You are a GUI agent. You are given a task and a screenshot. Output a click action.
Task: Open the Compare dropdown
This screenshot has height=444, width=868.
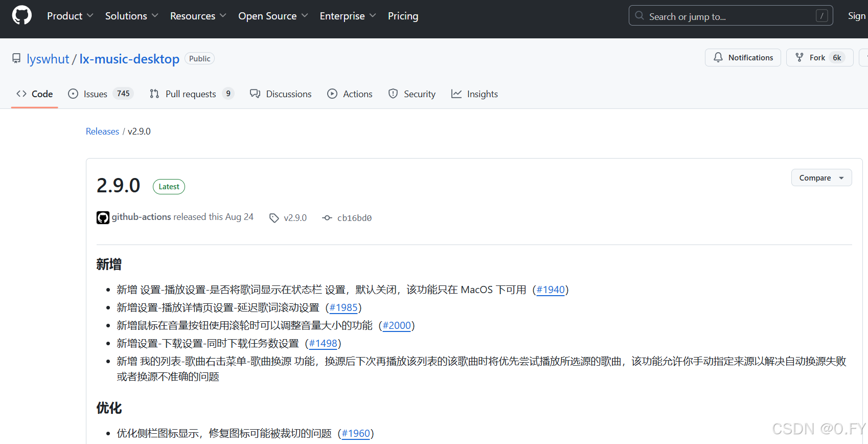821,177
